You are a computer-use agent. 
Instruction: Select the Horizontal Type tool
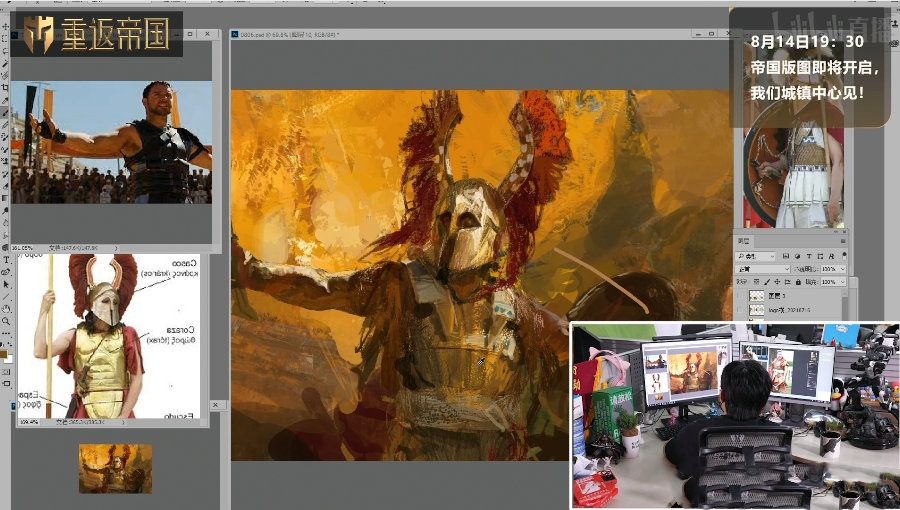7,260
